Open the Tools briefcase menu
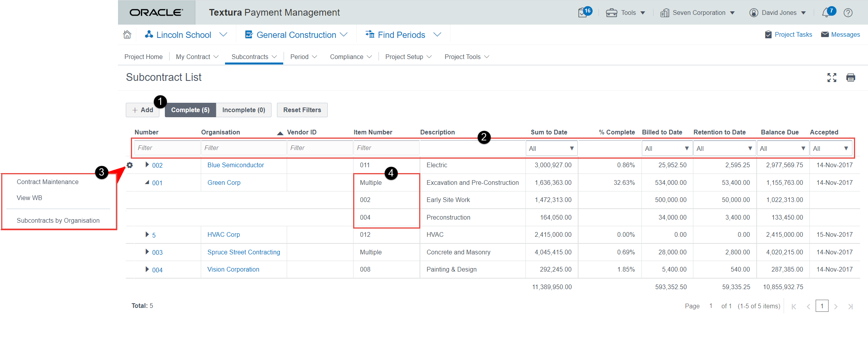 point(625,13)
